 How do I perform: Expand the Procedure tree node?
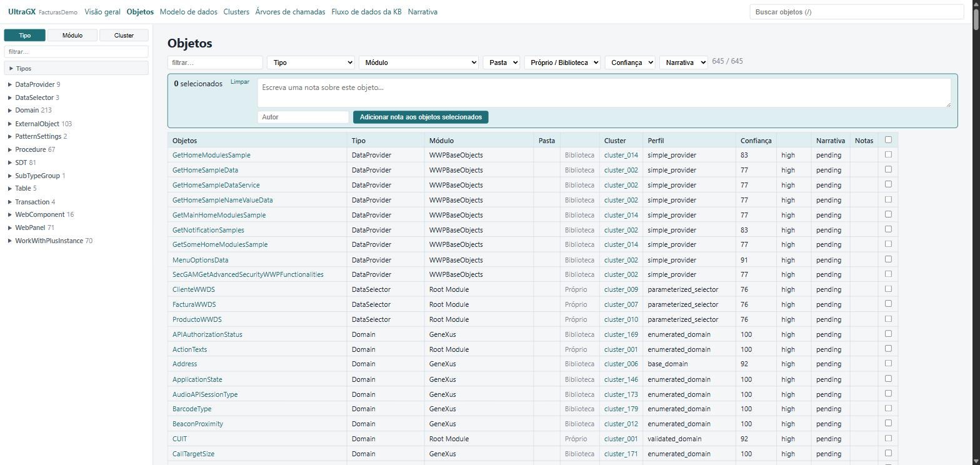[x=10, y=149]
